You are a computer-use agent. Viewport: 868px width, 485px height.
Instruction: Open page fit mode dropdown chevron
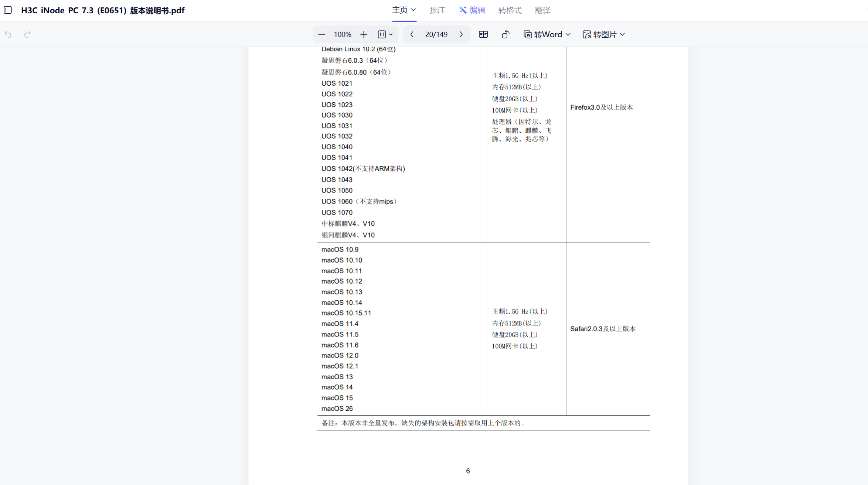(x=391, y=34)
